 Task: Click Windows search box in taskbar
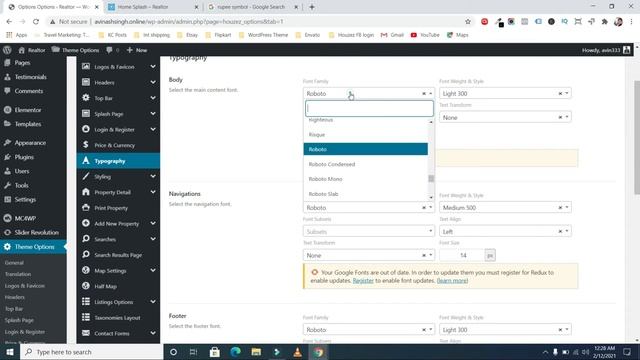pyautogui.click(x=92, y=352)
